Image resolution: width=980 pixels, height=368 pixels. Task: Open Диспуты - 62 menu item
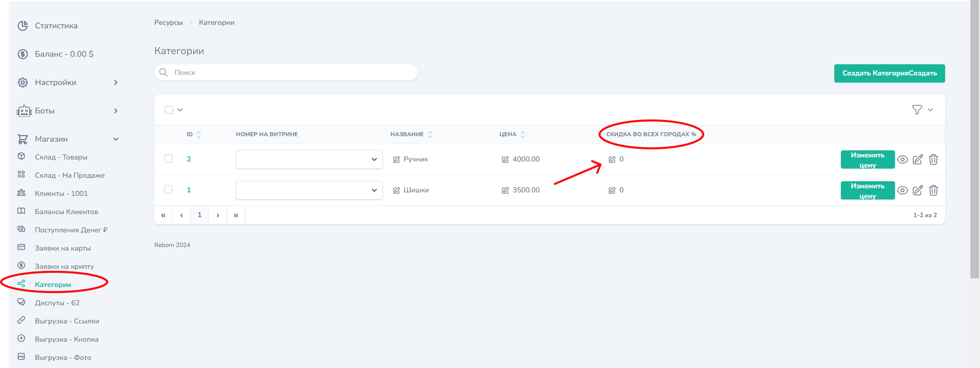click(x=57, y=303)
